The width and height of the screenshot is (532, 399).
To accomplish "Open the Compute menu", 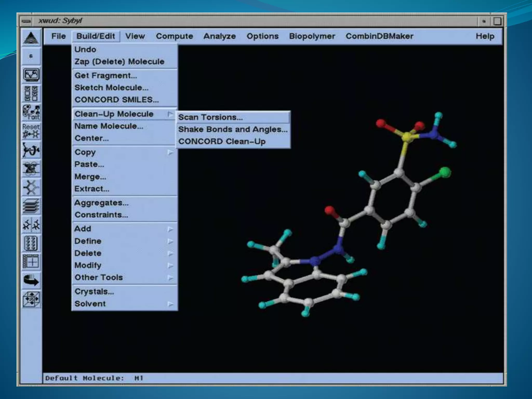I will [x=174, y=36].
